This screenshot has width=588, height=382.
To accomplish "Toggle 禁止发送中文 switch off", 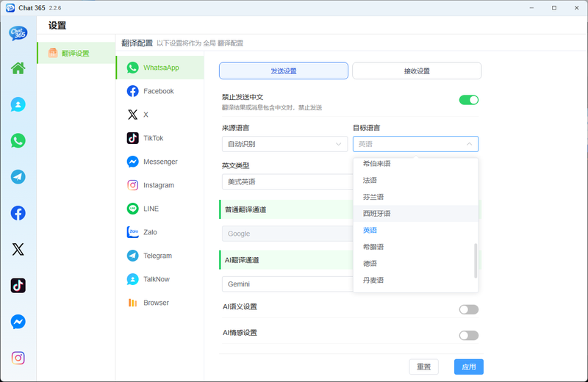I will click(x=469, y=100).
